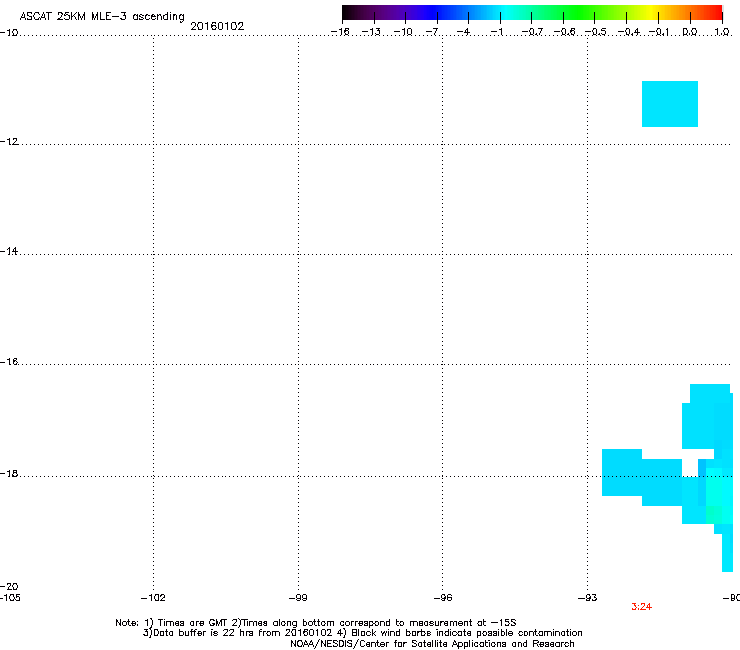Click the -0.5 color scale label

pyautogui.click(x=596, y=32)
